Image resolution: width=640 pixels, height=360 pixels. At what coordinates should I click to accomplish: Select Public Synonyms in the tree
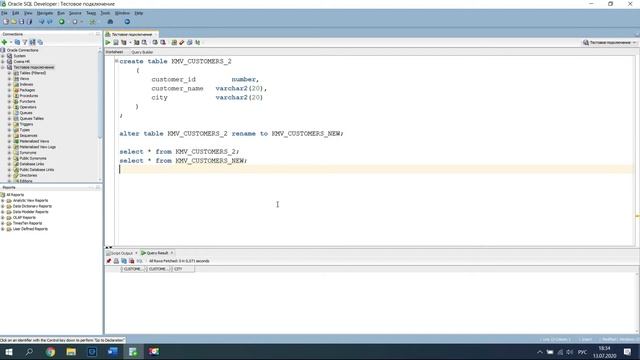point(33,158)
